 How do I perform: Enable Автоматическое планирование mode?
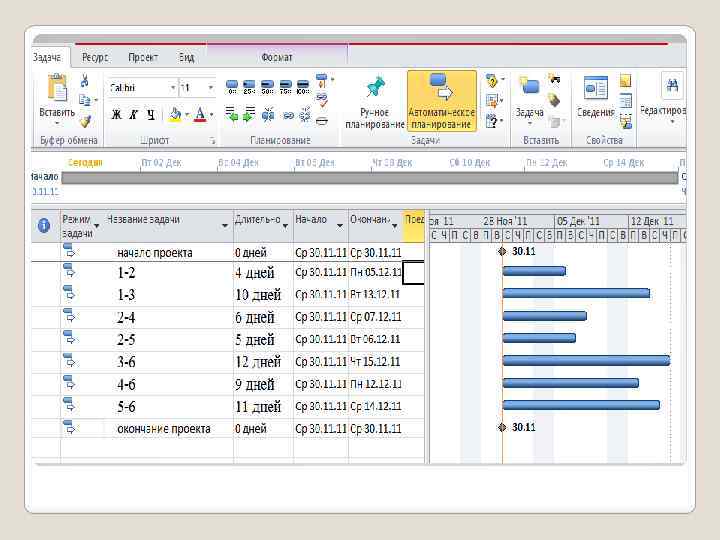pyautogui.click(x=441, y=88)
